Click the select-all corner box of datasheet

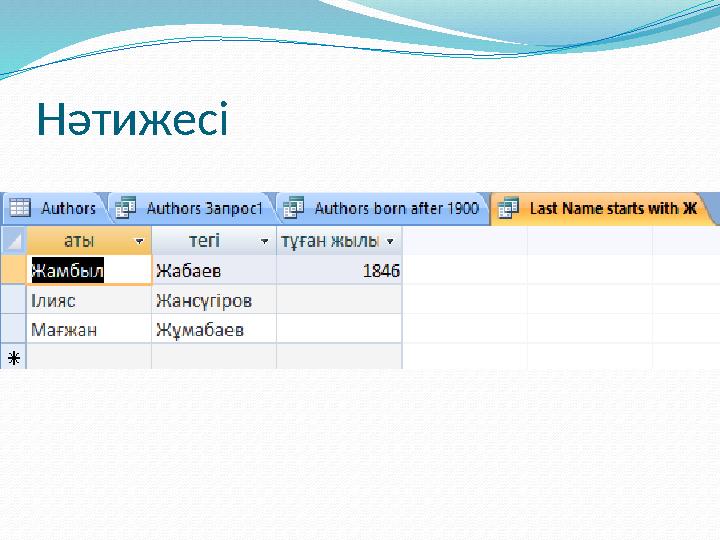point(14,240)
